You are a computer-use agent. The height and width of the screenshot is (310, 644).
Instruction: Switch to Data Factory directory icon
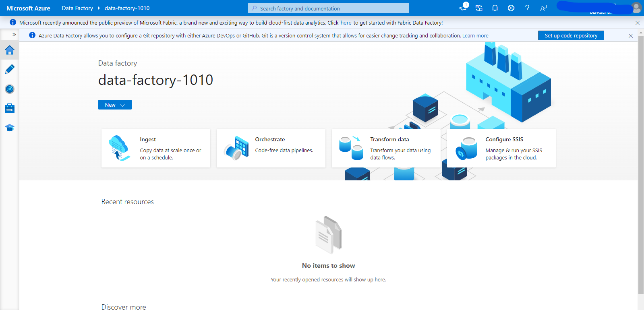click(x=479, y=8)
